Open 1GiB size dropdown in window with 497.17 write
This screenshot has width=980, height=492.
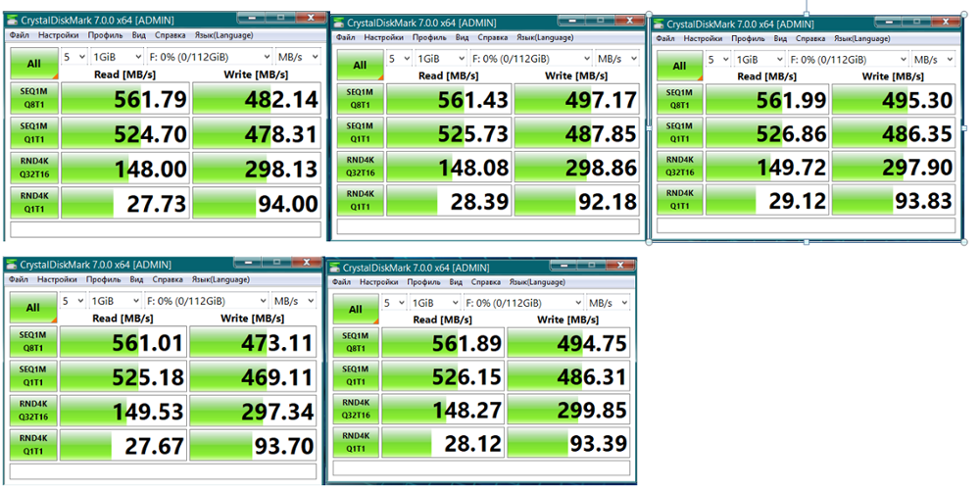click(441, 59)
